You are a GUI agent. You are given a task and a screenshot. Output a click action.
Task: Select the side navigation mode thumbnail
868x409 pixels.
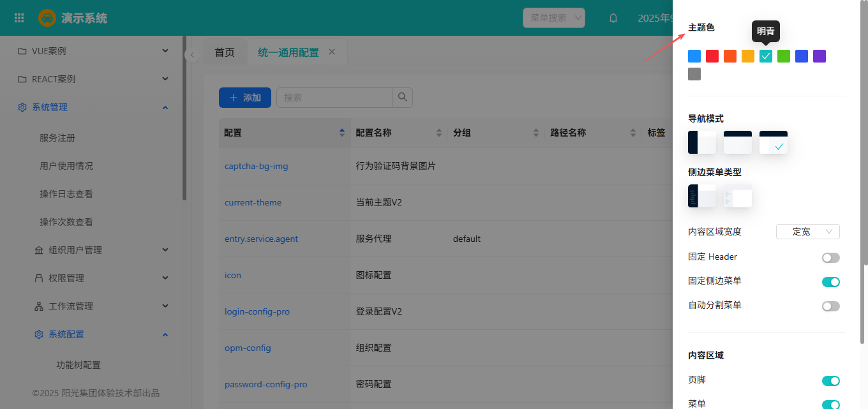tap(701, 142)
